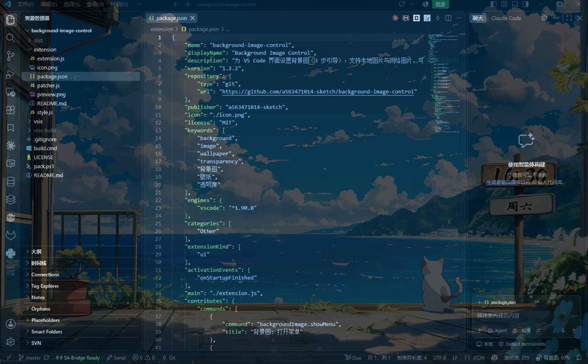
Task: Open the Accounts menu in the activity bar
Action: [11, 324]
